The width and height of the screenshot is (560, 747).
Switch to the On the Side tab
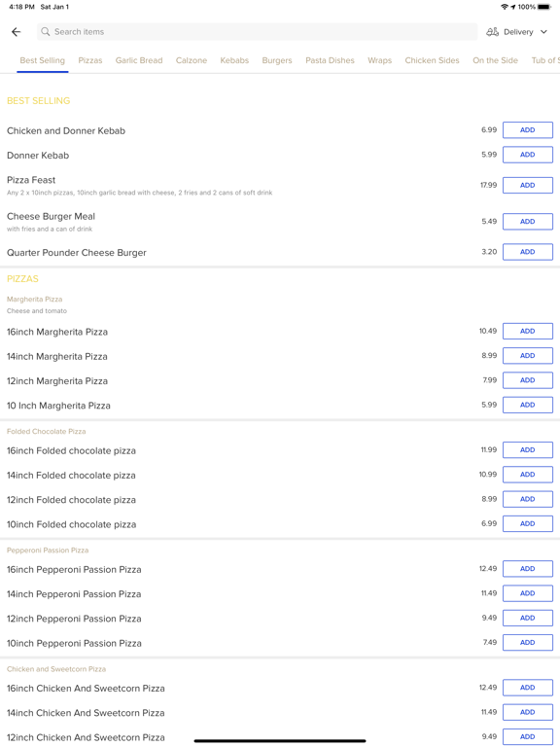point(495,60)
